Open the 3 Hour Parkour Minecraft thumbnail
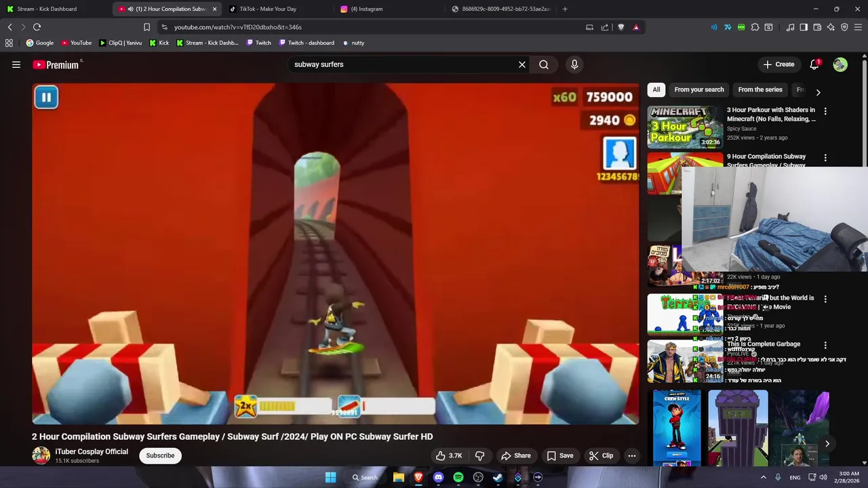Viewport: 868px width, 488px height. click(x=685, y=127)
